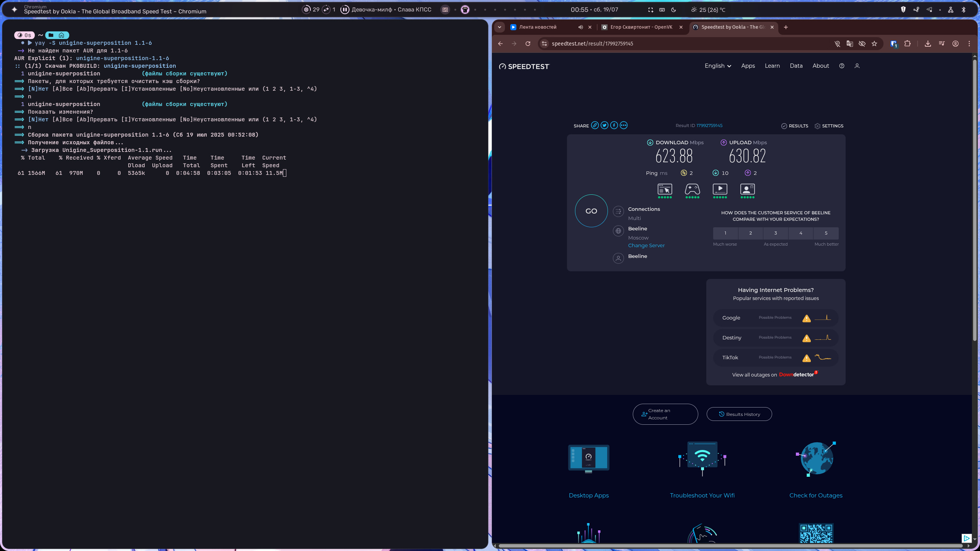Reload the Speedtest page
Screen dimensions: 980x551
pos(528,44)
